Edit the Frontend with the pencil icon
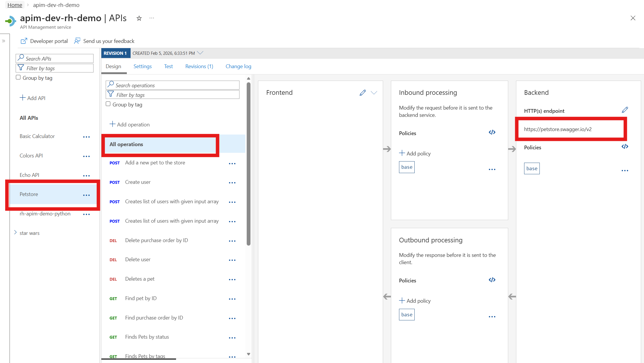The width and height of the screenshot is (644, 363). tap(363, 93)
